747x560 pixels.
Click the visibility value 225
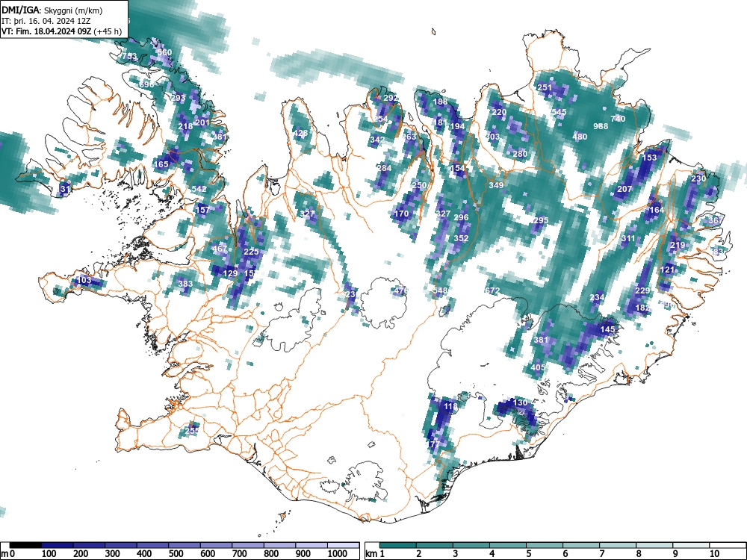pyautogui.click(x=251, y=252)
